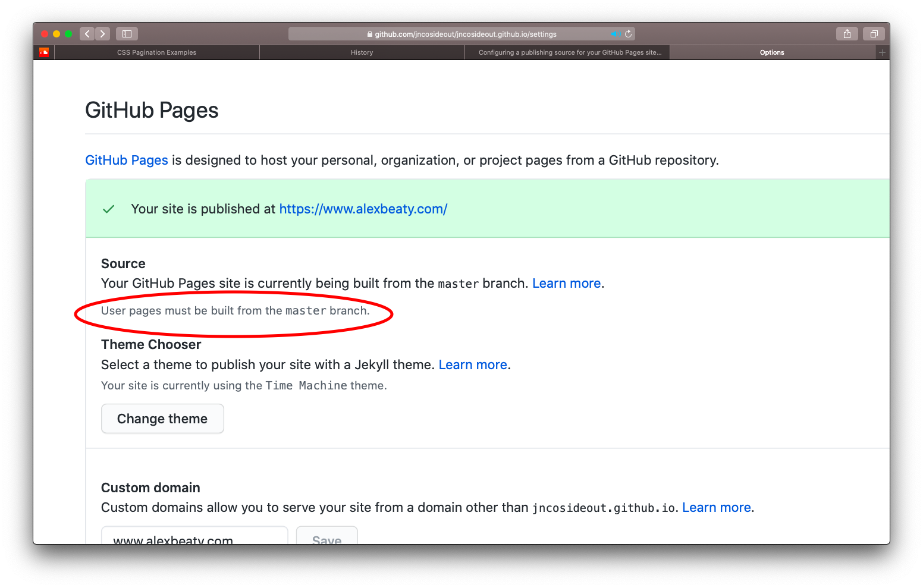923x588 pixels.
Task: Switch to the Configuring a publishing source tab
Action: (567, 52)
